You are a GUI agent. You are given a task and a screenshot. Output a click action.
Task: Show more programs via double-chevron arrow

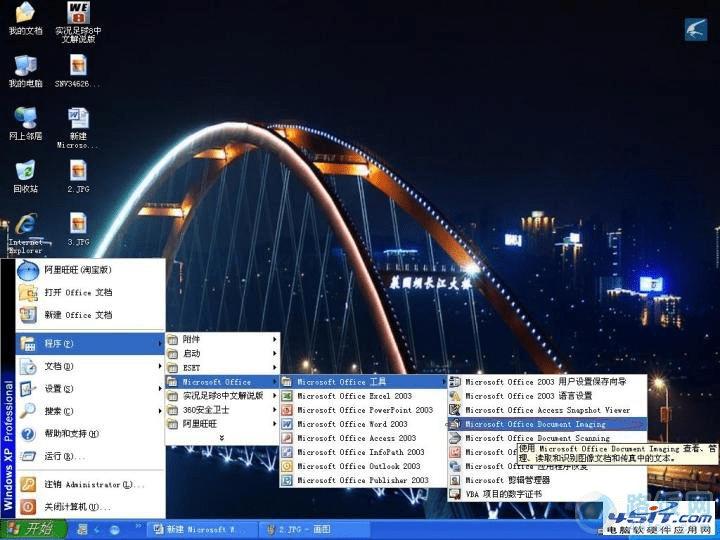(221, 438)
